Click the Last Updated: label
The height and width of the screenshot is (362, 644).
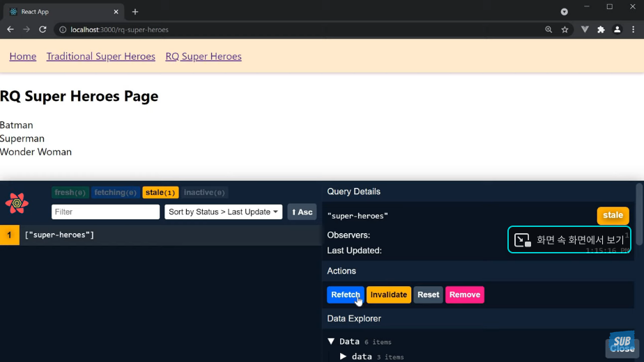354,251
